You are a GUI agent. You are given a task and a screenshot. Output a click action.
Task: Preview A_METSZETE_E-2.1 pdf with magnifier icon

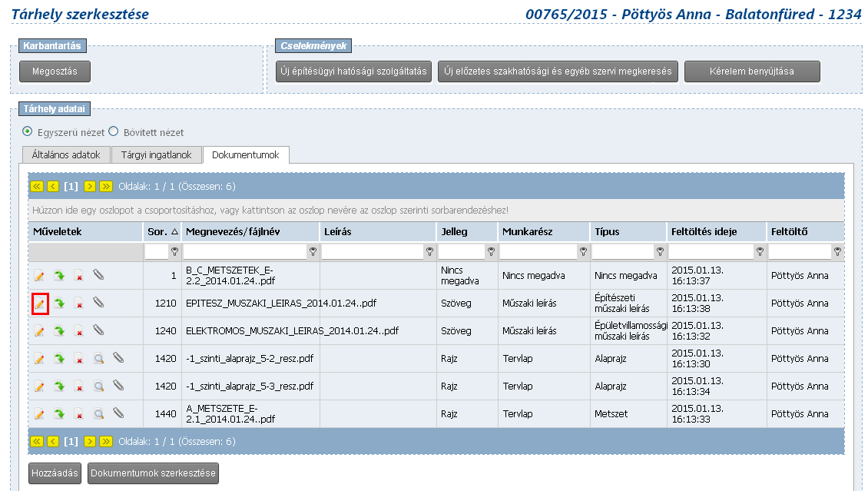[98, 413]
